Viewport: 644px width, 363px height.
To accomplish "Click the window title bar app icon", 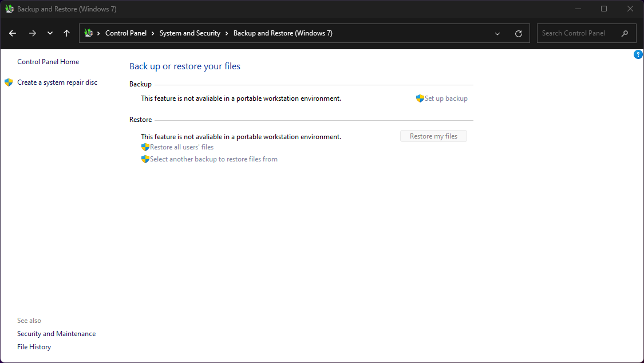I will [10, 9].
